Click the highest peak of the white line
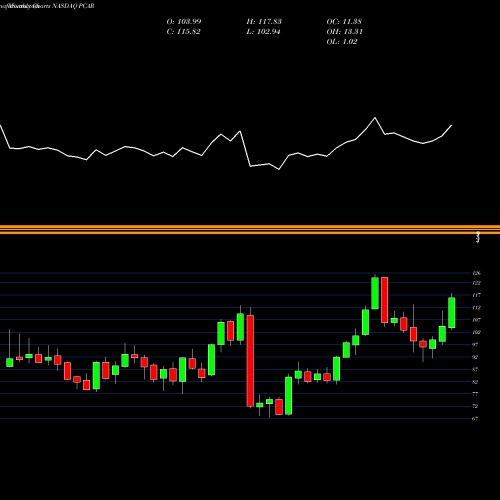 (x=375, y=118)
